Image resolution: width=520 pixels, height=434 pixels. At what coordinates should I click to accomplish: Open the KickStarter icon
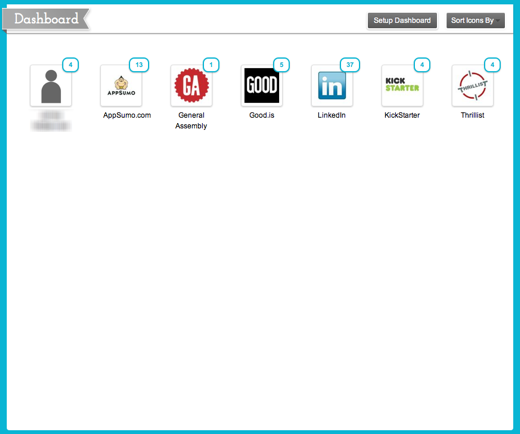(x=402, y=86)
